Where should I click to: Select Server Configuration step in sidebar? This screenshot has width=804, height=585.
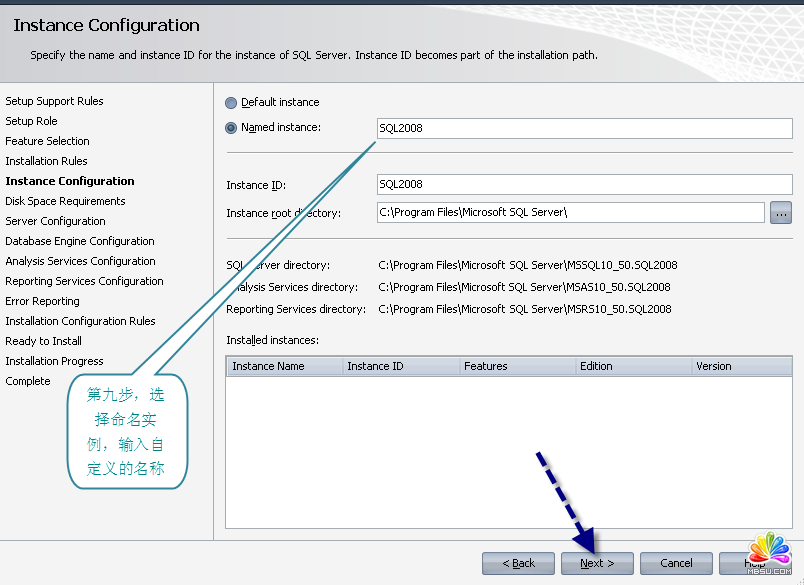point(55,221)
